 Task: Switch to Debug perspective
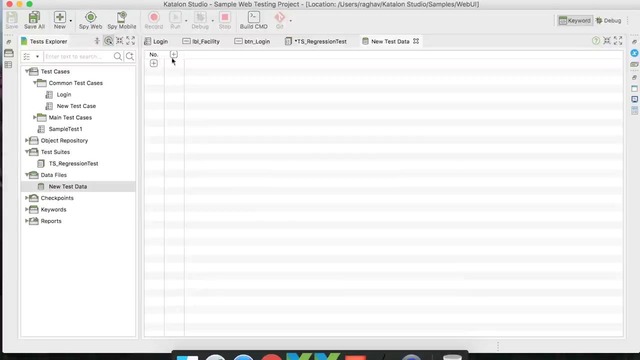pyautogui.click(x=608, y=20)
